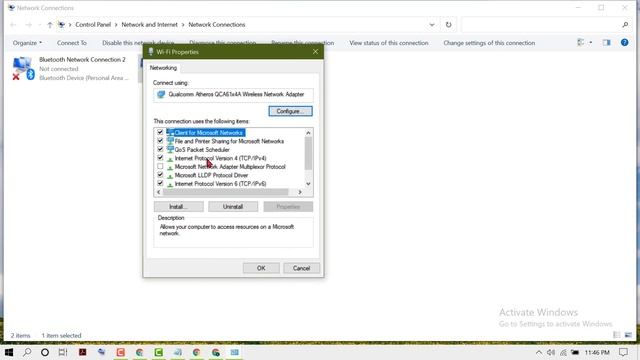
Task: Open the green Camtasia taskbar icon
Action: (158, 352)
